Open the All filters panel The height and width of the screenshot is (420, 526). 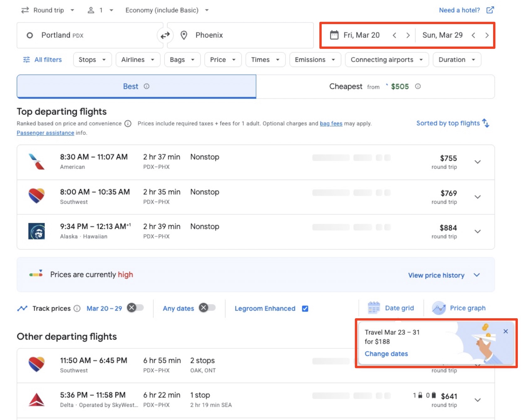tap(42, 59)
